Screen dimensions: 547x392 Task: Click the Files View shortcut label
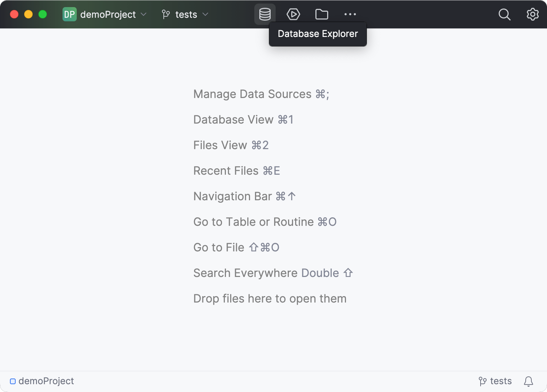coord(231,145)
